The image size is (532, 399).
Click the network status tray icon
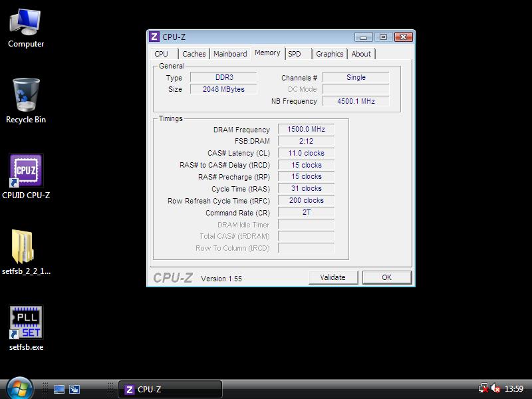click(483, 389)
